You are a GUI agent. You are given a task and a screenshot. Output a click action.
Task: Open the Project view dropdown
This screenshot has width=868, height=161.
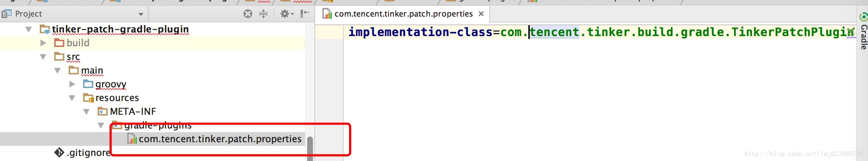(141, 14)
